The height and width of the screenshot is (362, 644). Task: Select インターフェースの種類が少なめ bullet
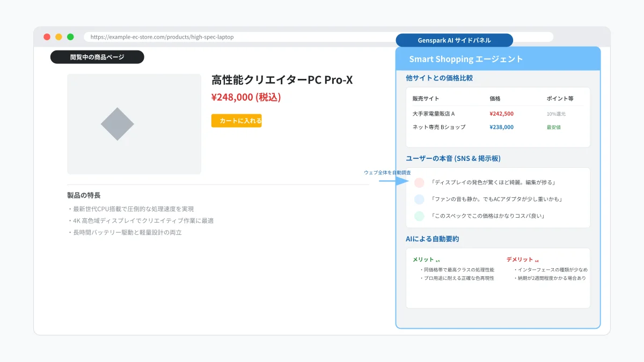click(x=551, y=270)
